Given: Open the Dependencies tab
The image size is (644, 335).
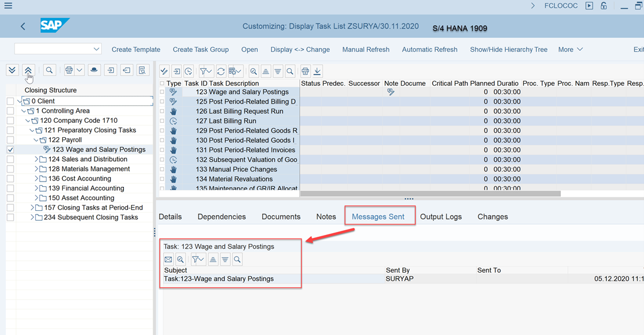Looking at the screenshot, I should coord(221,216).
